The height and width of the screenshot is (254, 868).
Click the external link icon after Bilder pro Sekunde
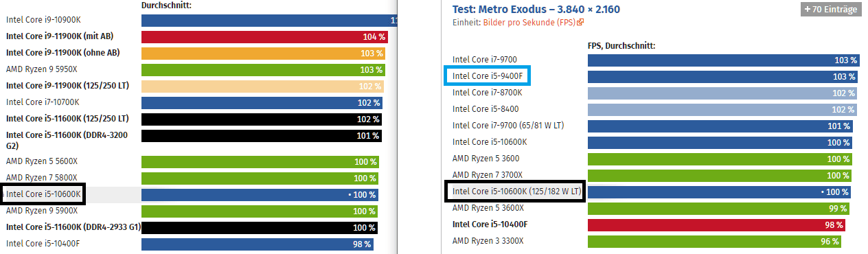click(x=581, y=23)
